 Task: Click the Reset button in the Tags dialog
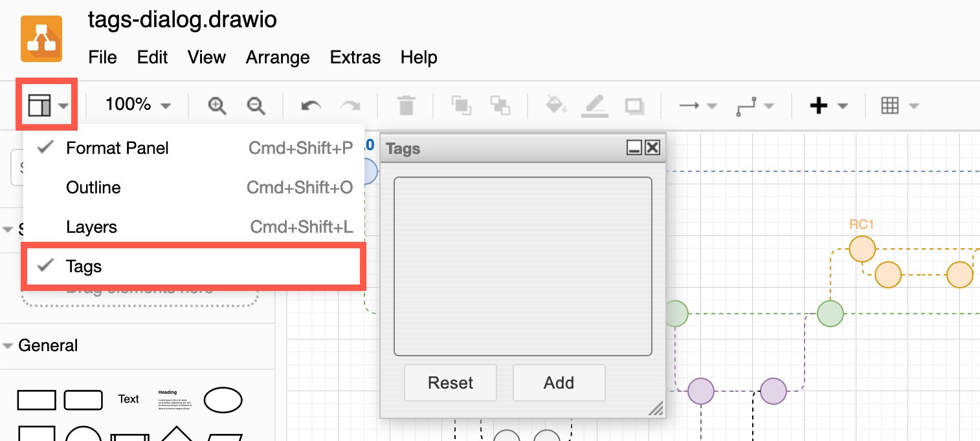click(x=450, y=383)
